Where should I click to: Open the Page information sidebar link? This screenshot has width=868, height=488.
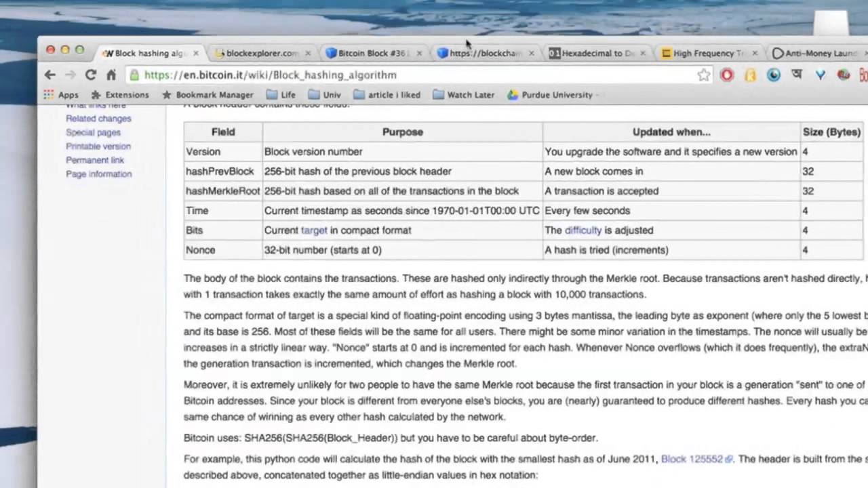[98, 174]
